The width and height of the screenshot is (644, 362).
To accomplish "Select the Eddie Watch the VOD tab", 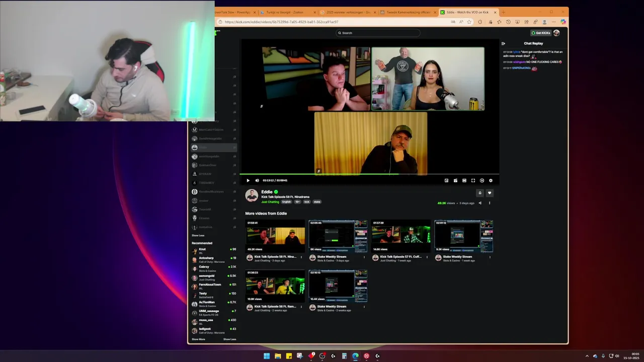I will (468, 12).
